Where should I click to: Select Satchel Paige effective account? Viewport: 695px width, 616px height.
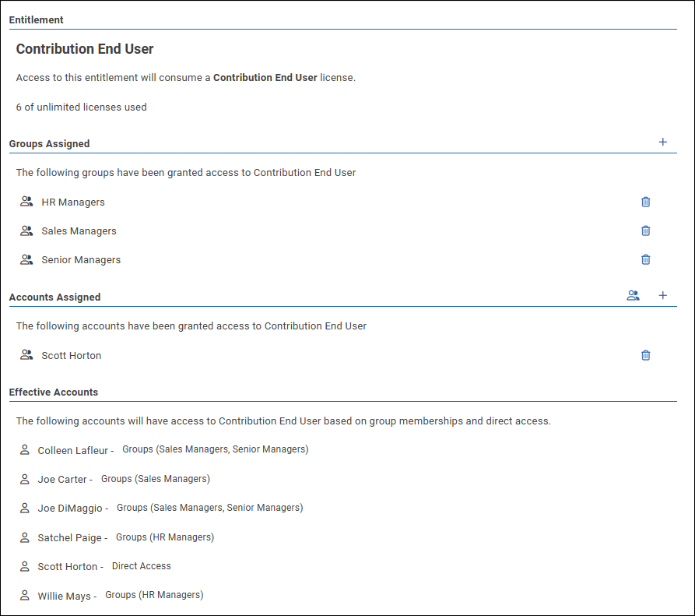click(69, 538)
